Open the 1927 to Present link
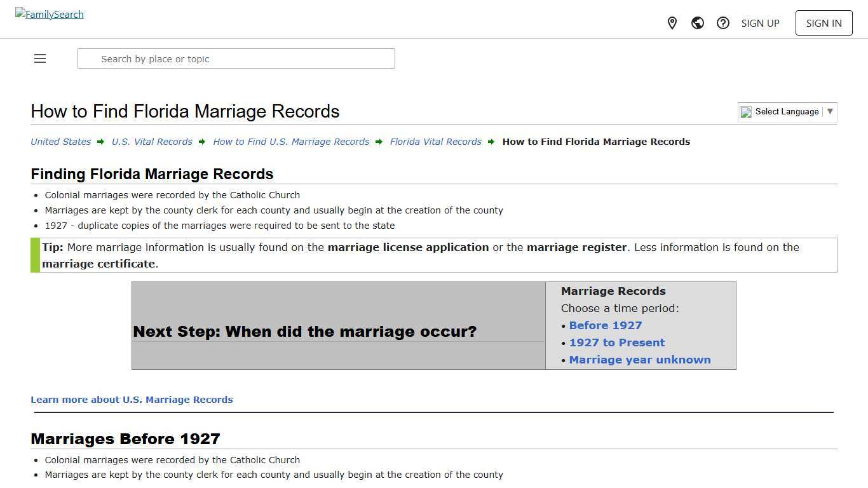Viewport: 868px width, 488px height. (x=617, y=342)
